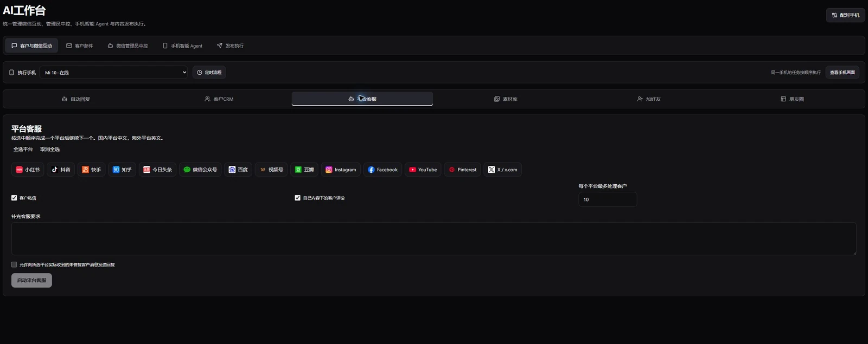Open the 发布执行 tab

point(231,46)
